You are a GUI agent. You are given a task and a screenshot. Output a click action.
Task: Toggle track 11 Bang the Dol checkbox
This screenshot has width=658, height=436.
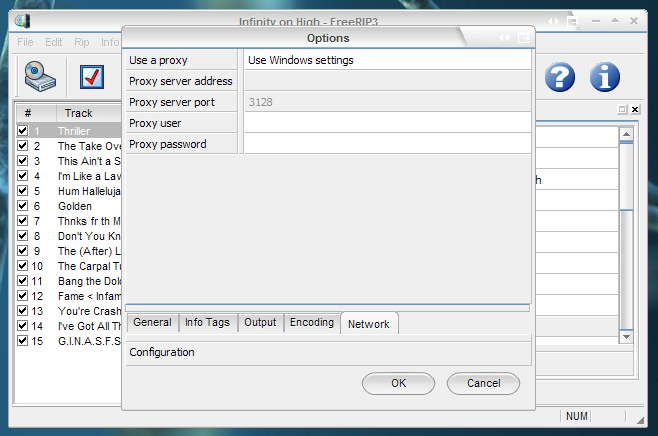tap(23, 280)
